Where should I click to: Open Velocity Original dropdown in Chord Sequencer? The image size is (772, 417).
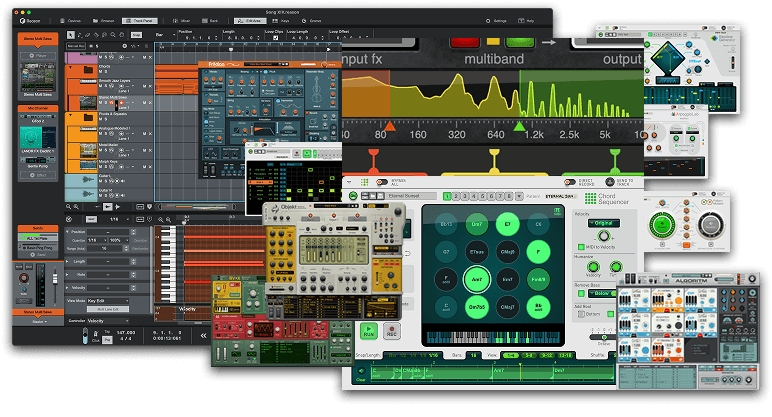click(604, 223)
